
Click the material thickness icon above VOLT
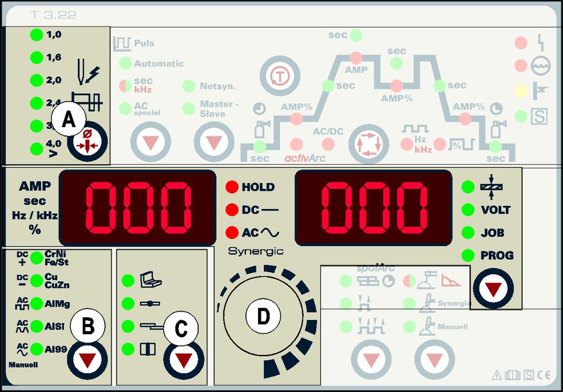point(491,187)
